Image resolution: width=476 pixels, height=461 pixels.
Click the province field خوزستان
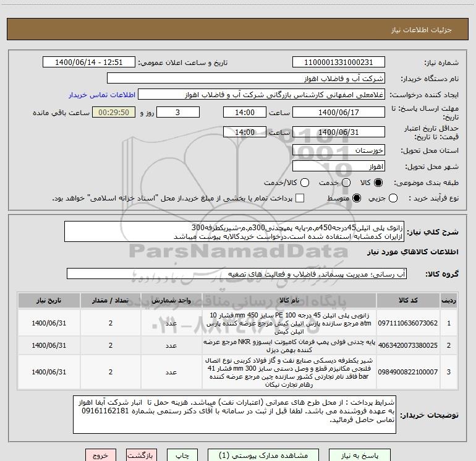(x=339, y=150)
